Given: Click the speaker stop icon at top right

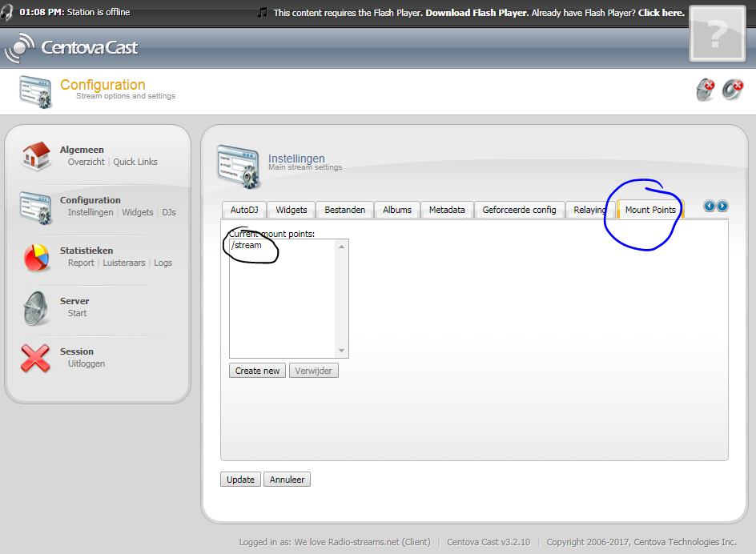Looking at the screenshot, I should click(733, 90).
